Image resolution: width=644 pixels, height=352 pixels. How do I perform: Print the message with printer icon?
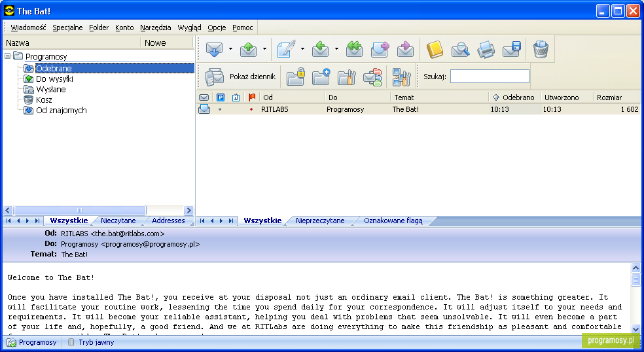[x=486, y=49]
